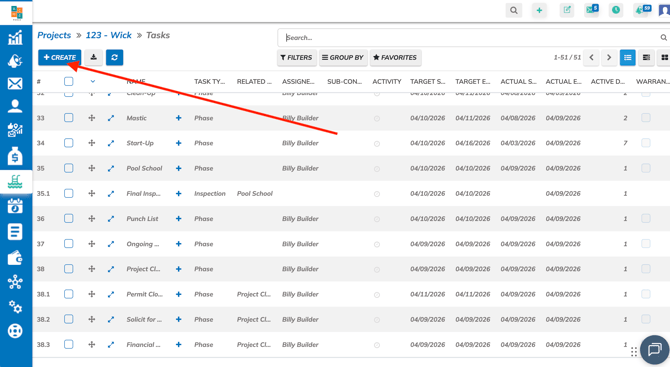Select all tasks with header checkbox

pyautogui.click(x=68, y=81)
